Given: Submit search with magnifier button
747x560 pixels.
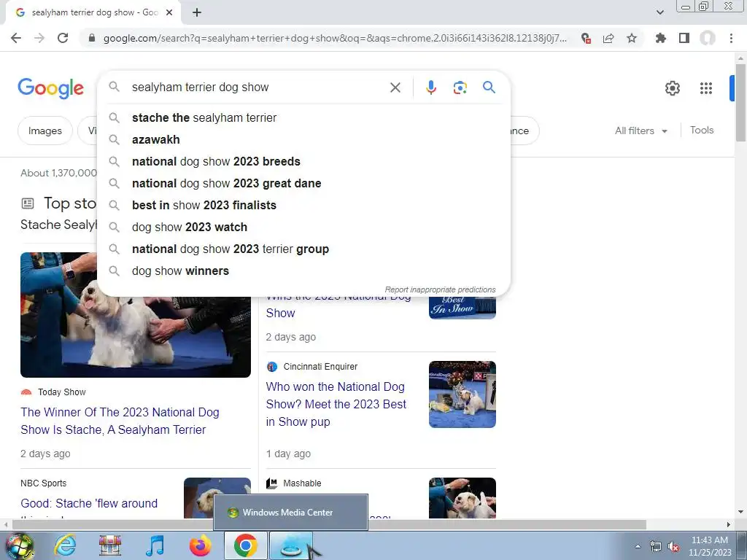Looking at the screenshot, I should pos(489,87).
